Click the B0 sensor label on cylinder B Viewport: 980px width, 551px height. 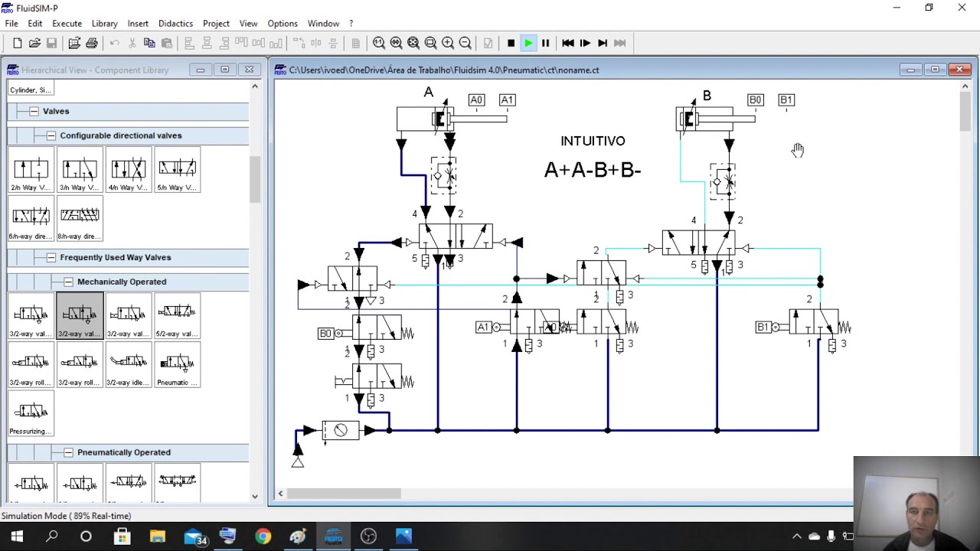755,99
